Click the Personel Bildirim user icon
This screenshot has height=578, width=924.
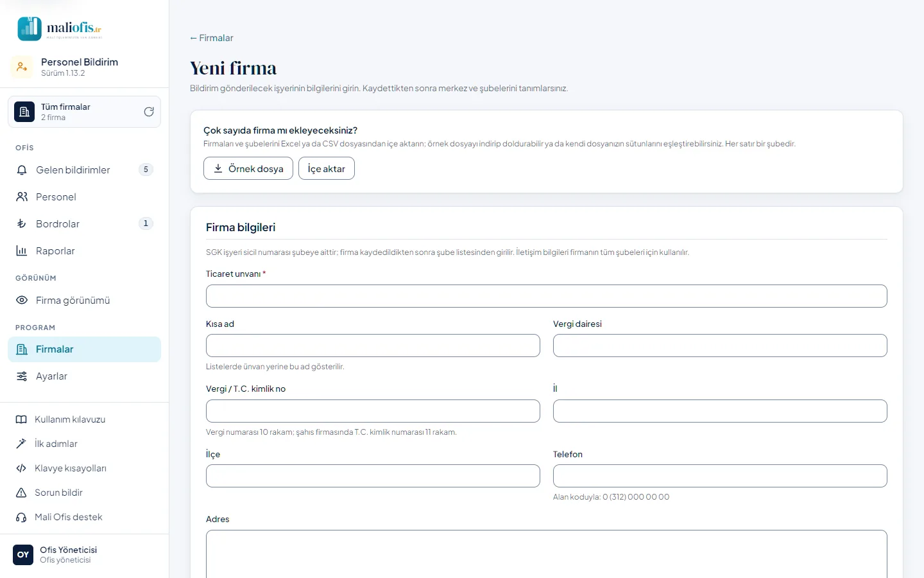coord(21,67)
